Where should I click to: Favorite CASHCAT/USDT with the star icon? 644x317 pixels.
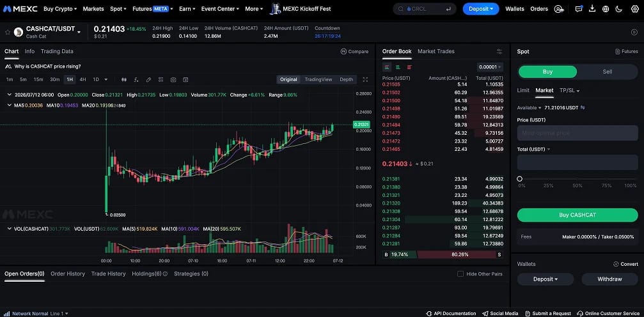(8, 32)
